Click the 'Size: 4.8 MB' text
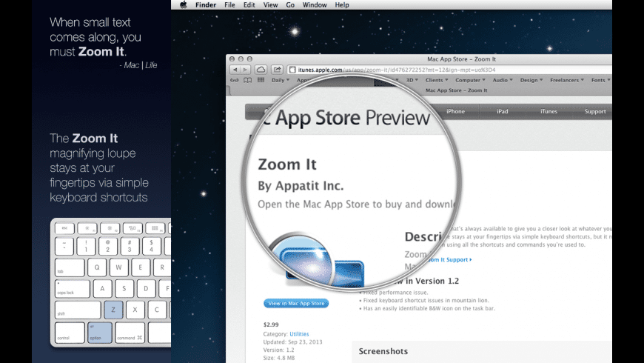Screen dimensions: 644x363 coord(279,358)
